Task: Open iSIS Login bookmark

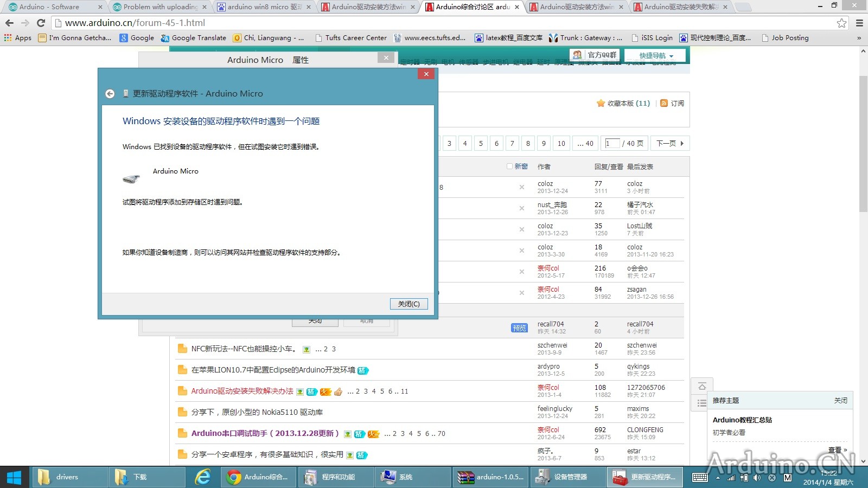Action: pyautogui.click(x=652, y=38)
